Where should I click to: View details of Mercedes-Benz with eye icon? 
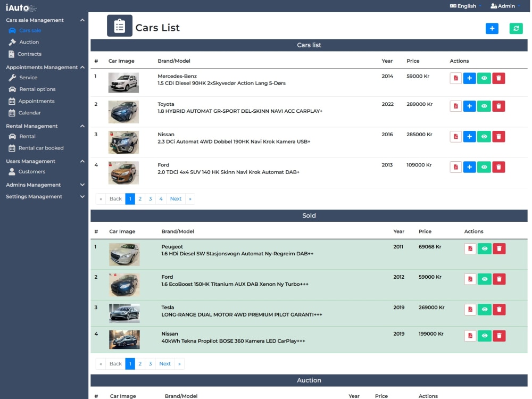tap(484, 78)
